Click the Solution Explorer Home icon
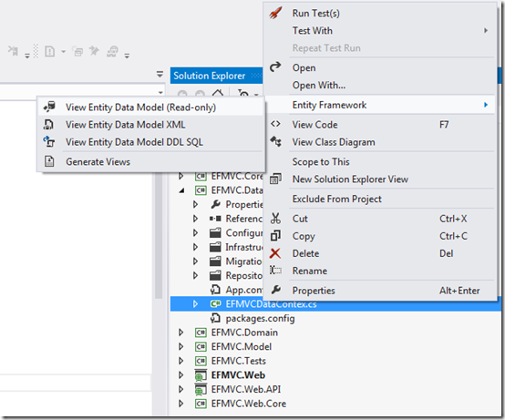The height and width of the screenshot is (420, 505). (x=218, y=94)
